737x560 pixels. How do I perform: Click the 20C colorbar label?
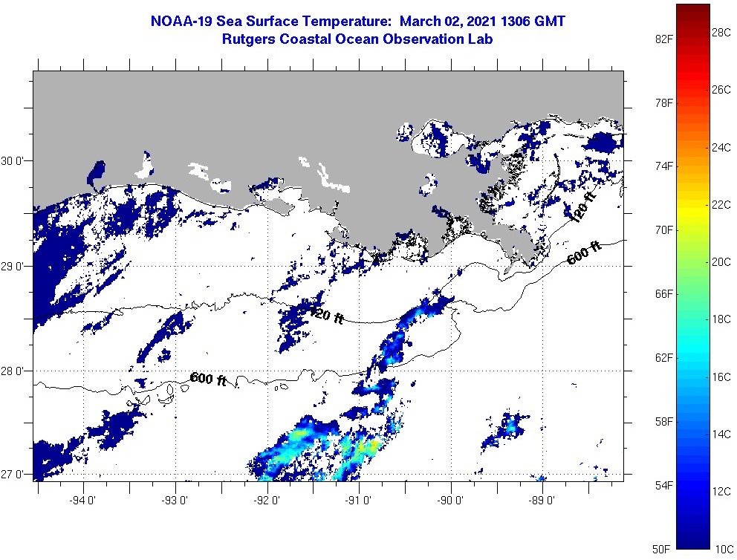721,262
